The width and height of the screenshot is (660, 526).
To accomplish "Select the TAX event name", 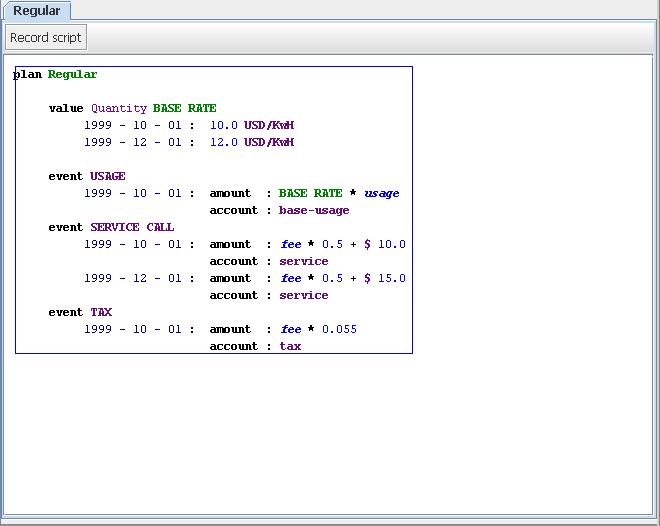I will pos(101,312).
